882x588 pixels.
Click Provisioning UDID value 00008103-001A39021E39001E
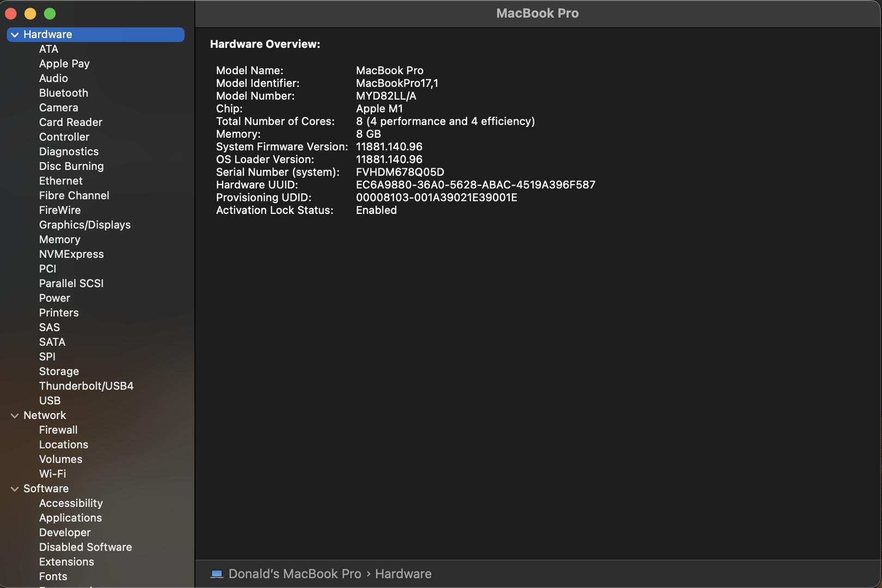(437, 198)
